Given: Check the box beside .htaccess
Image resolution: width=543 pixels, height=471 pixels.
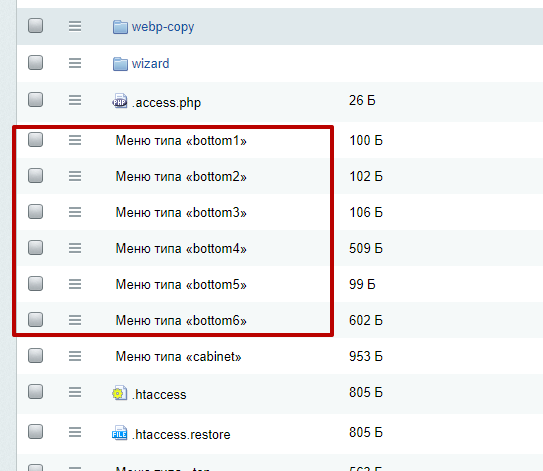Looking at the screenshot, I should point(35,392).
